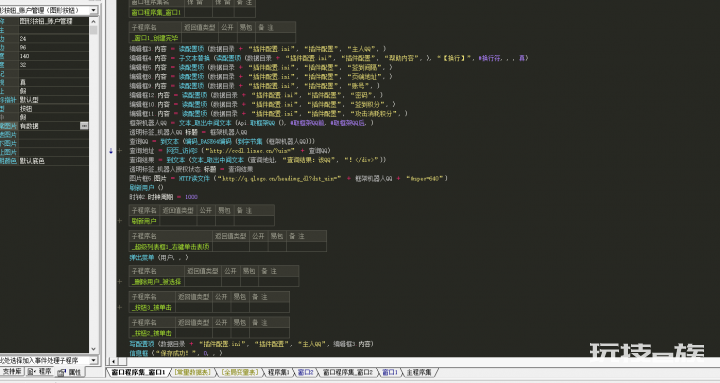Switch to the 程序集1 tab
Image resolution: width=720 pixels, height=383 pixels.
[279, 372]
